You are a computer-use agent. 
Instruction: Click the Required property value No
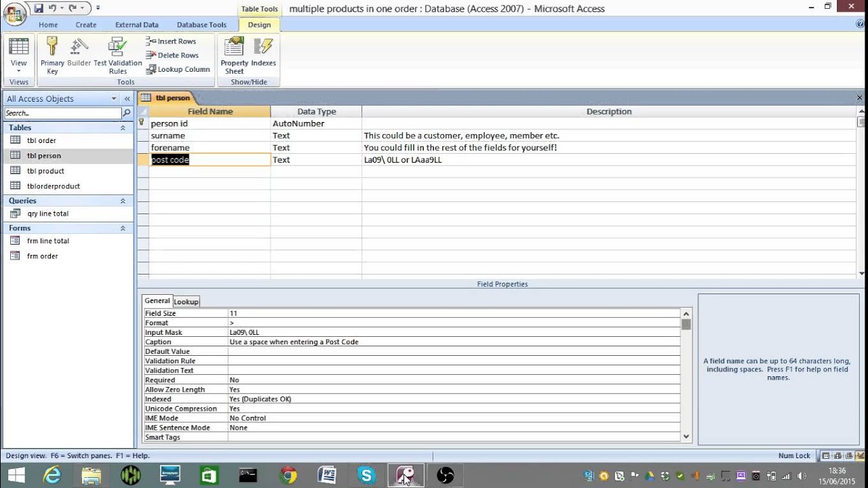coord(454,380)
